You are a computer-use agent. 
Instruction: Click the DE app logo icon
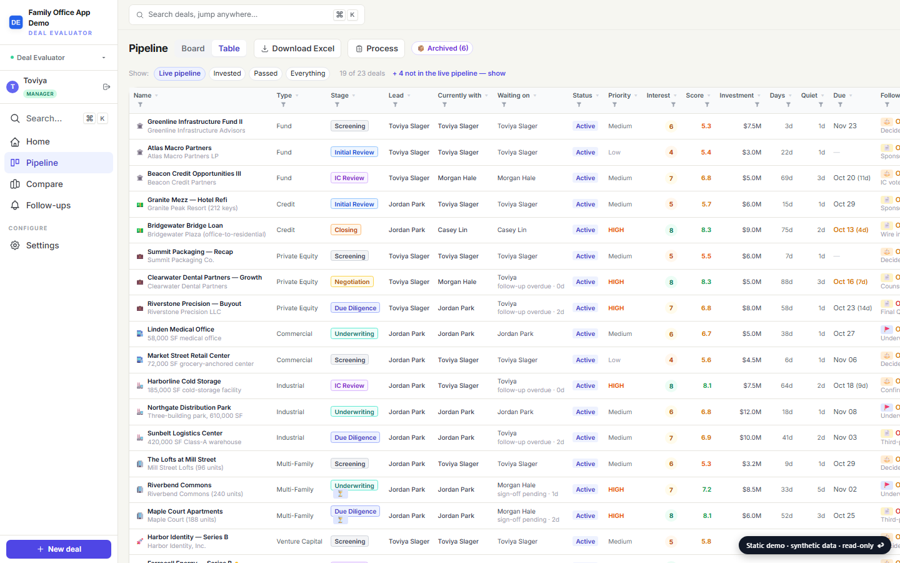click(x=15, y=22)
